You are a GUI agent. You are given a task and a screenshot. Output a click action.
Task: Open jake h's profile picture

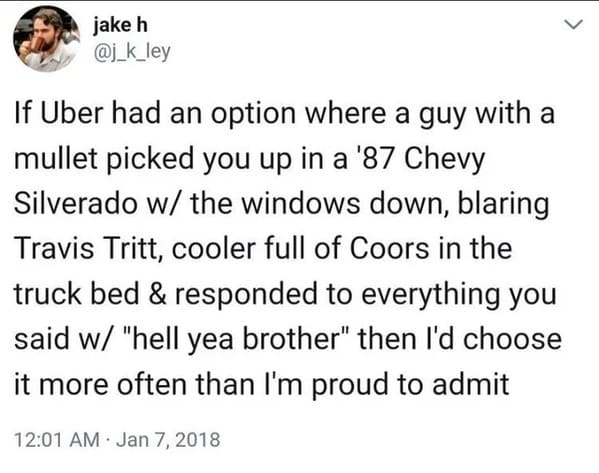[x=47, y=39]
